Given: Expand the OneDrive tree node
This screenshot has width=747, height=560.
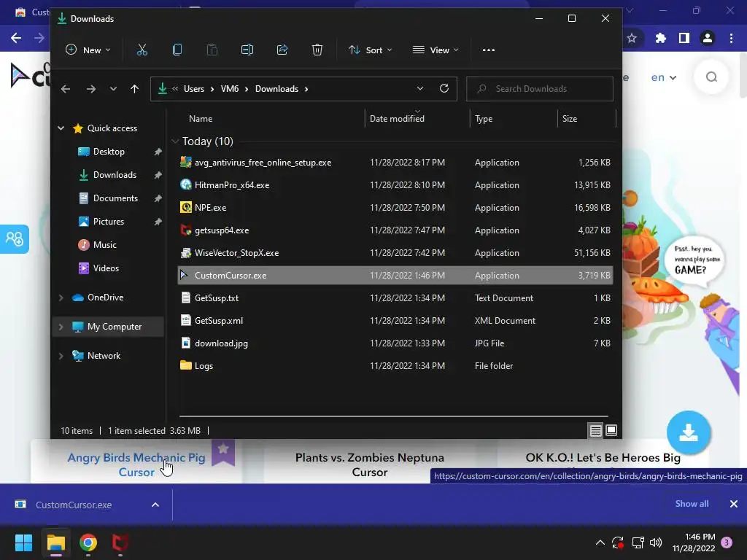Looking at the screenshot, I should click(61, 297).
